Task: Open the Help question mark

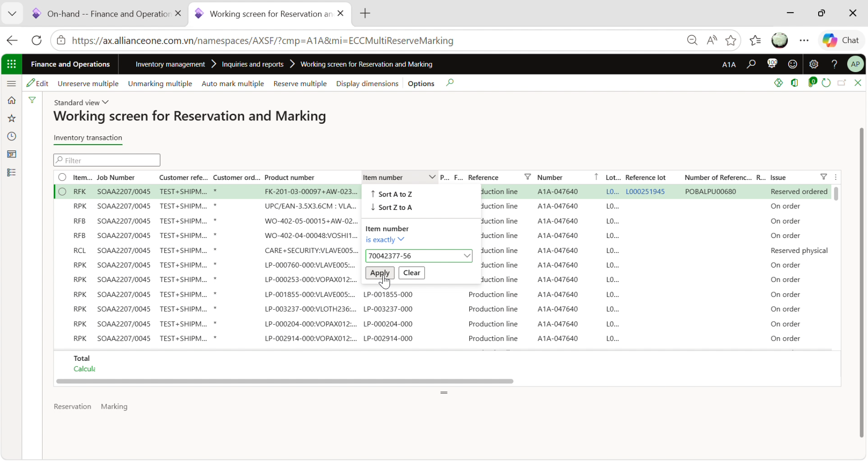Action: click(x=834, y=64)
